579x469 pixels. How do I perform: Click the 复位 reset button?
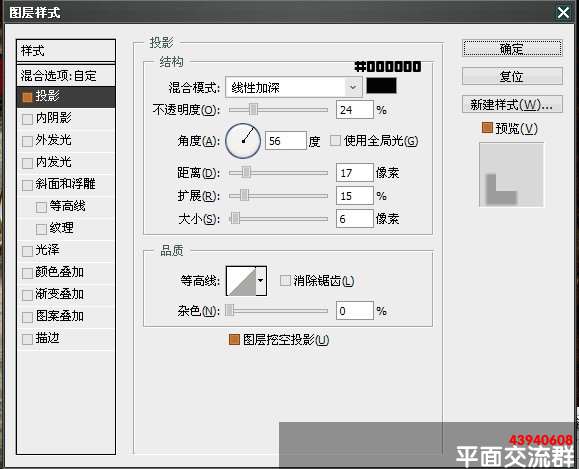click(512, 76)
